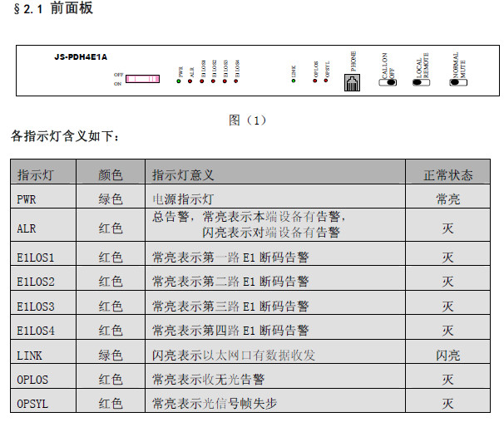The width and height of the screenshot is (504, 422).
Task: Click the red ALR LED in the diagram
Action: [x=190, y=81]
